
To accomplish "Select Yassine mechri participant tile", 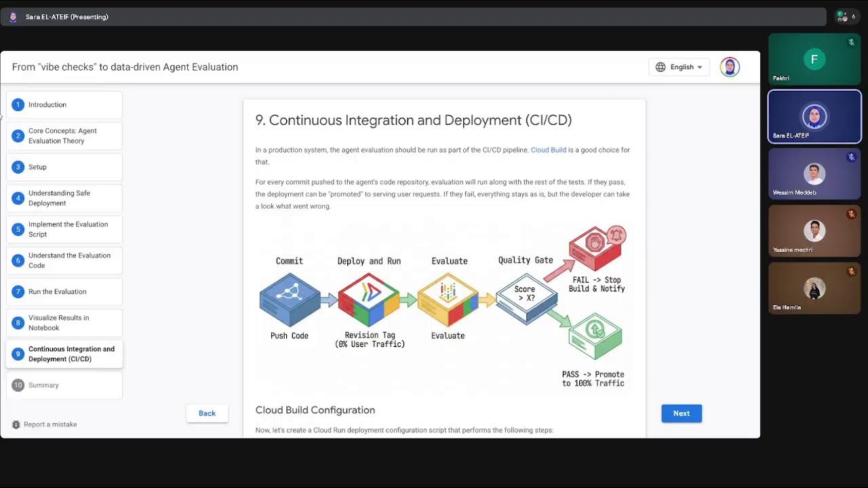I will click(814, 231).
